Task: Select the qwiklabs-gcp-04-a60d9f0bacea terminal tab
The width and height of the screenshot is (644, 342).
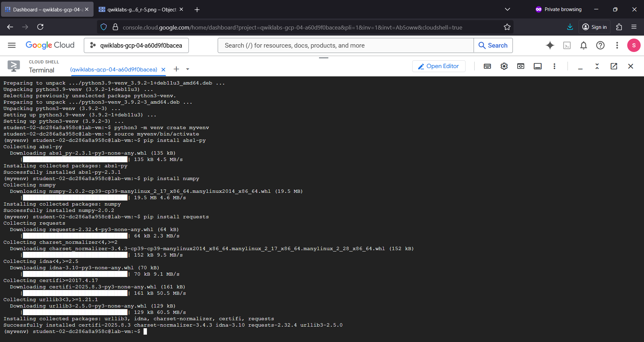Action: click(x=114, y=69)
